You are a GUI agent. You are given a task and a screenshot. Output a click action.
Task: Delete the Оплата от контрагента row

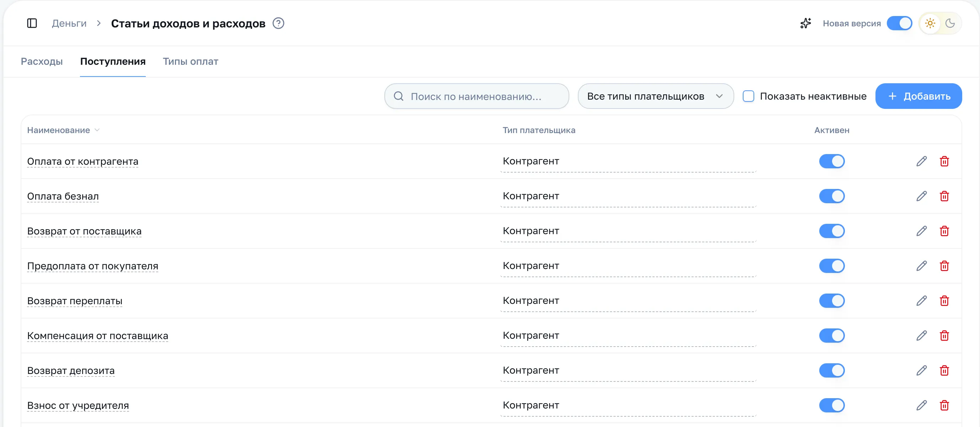[x=944, y=161]
